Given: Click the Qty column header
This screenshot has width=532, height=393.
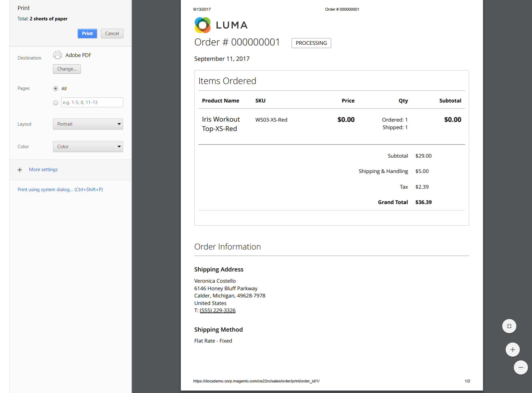Looking at the screenshot, I should [403, 101].
